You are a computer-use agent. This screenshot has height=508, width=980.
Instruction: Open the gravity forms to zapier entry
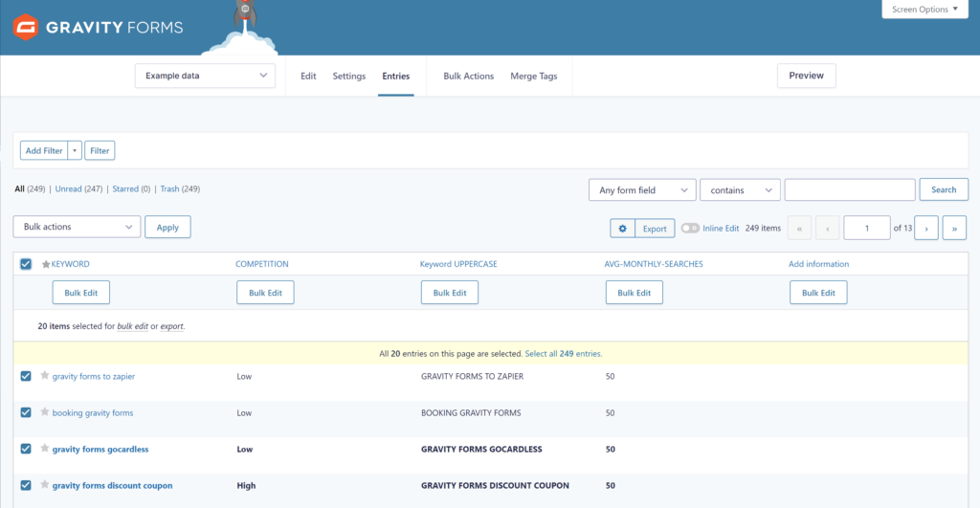tap(94, 376)
